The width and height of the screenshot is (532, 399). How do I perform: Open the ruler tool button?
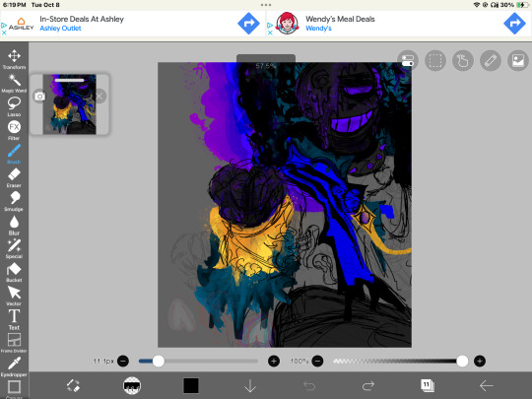tap(491, 61)
